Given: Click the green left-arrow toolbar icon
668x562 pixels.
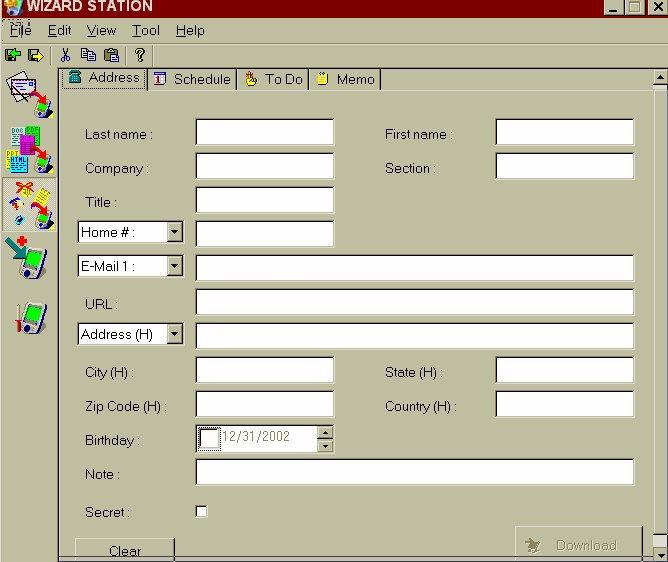Looking at the screenshot, I should click(13, 56).
